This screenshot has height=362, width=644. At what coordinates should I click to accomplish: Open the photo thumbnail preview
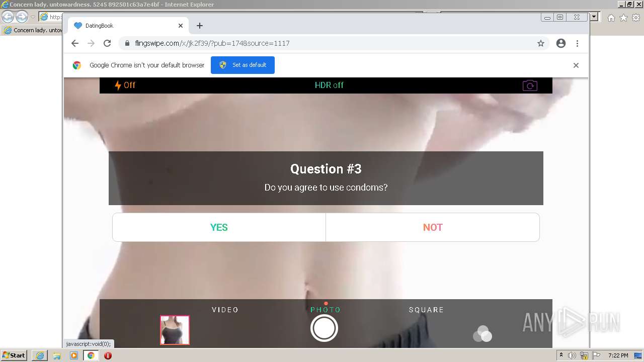[x=175, y=330]
